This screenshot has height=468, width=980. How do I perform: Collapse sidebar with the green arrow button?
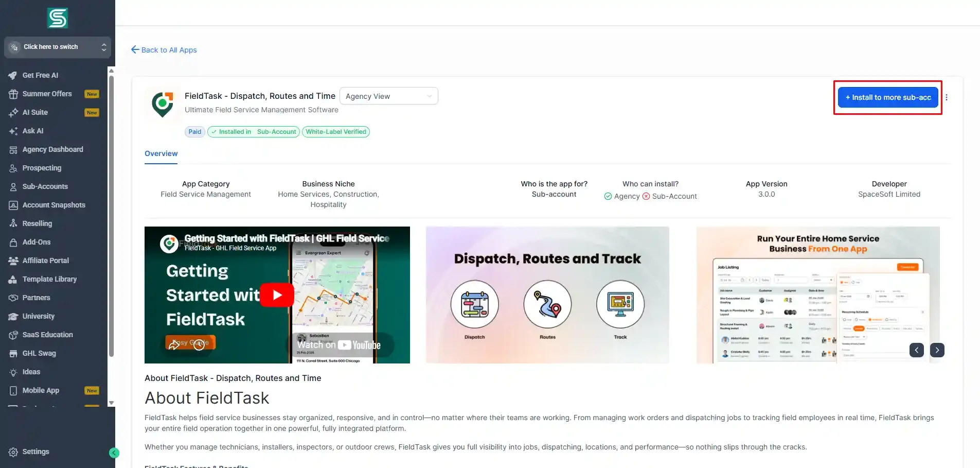[x=114, y=453]
